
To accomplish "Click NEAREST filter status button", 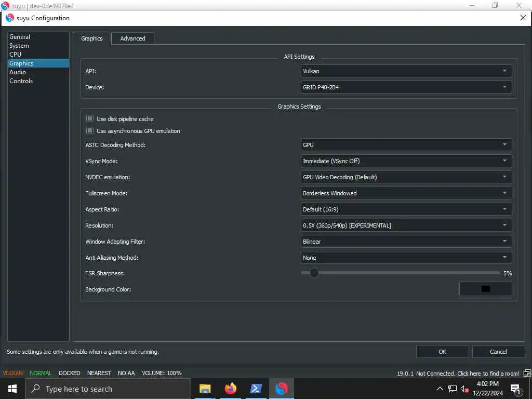I will coord(99,373).
